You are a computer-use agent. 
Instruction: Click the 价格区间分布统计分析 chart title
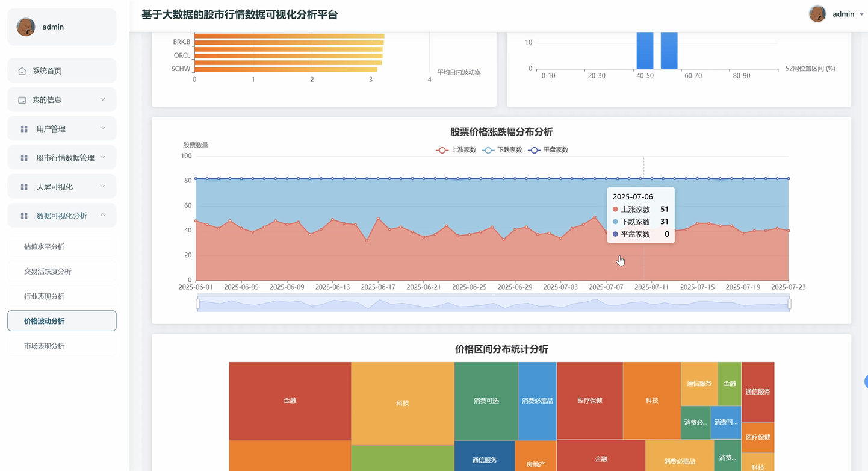(x=501, y=349)
